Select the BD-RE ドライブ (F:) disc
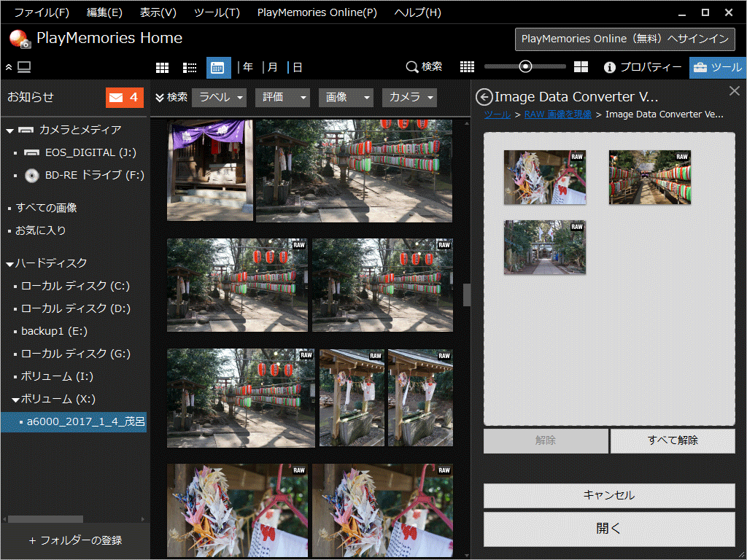747x560 pixels. click(85, 175)
